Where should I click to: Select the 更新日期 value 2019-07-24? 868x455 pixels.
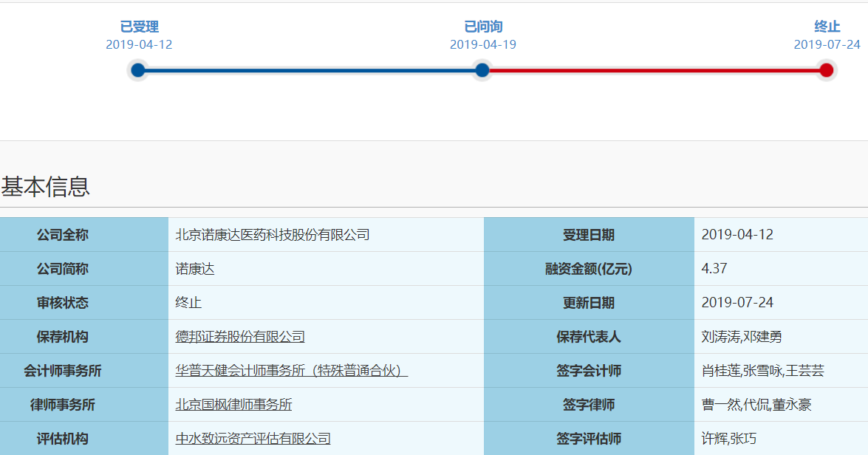[737, 303]
